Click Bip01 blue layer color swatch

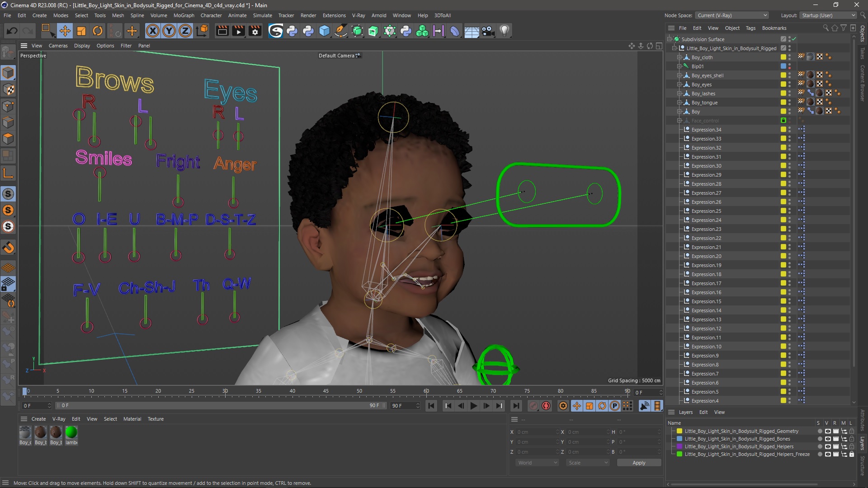click(783, 66)
